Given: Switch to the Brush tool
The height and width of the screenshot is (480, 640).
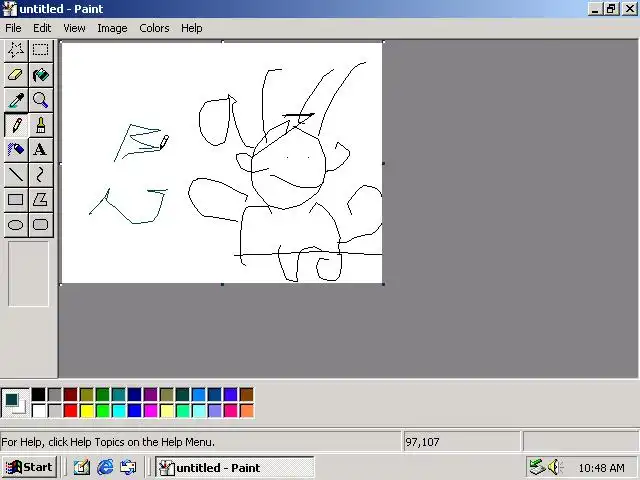Looking at the screenshot, I should (40, 125).
